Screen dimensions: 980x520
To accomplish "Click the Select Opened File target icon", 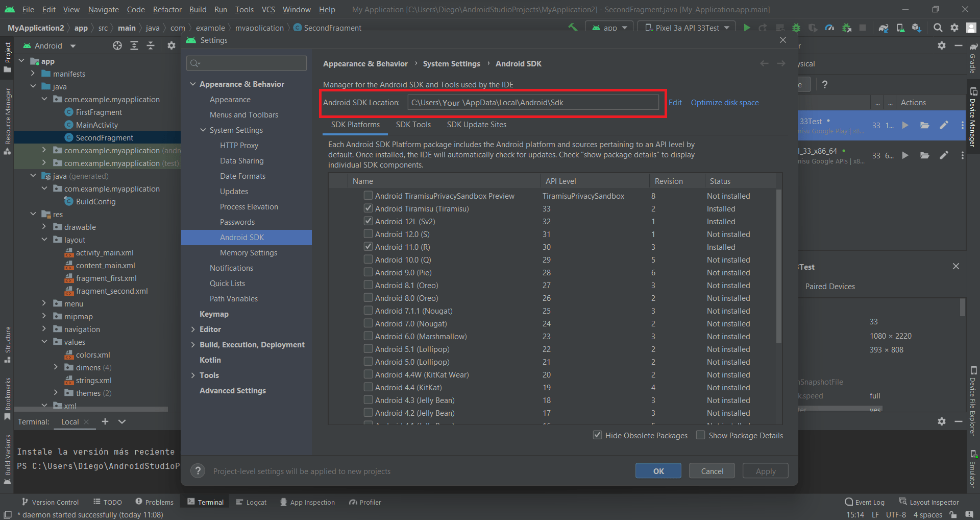I will (x=117, y=45).
